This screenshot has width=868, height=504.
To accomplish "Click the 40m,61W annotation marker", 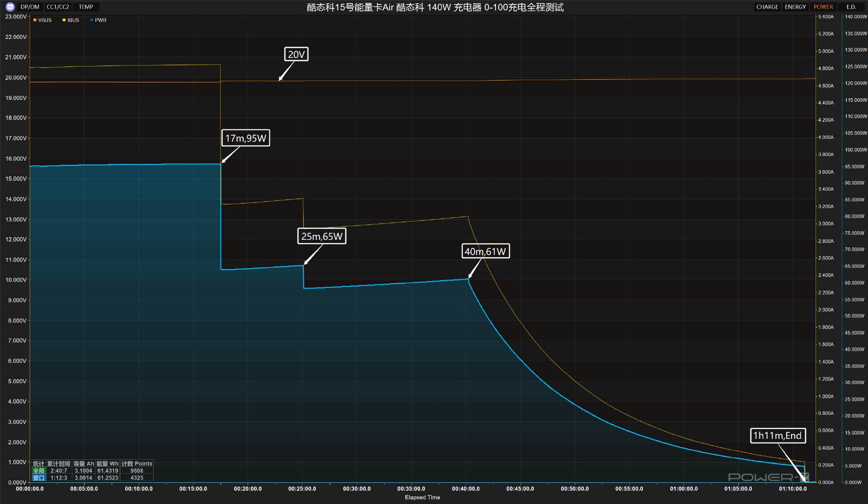I will tap(485, 252).
